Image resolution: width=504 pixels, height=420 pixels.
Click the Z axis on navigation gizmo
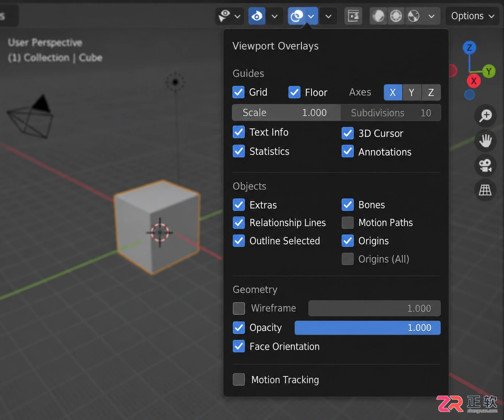(x=470, y=47)
